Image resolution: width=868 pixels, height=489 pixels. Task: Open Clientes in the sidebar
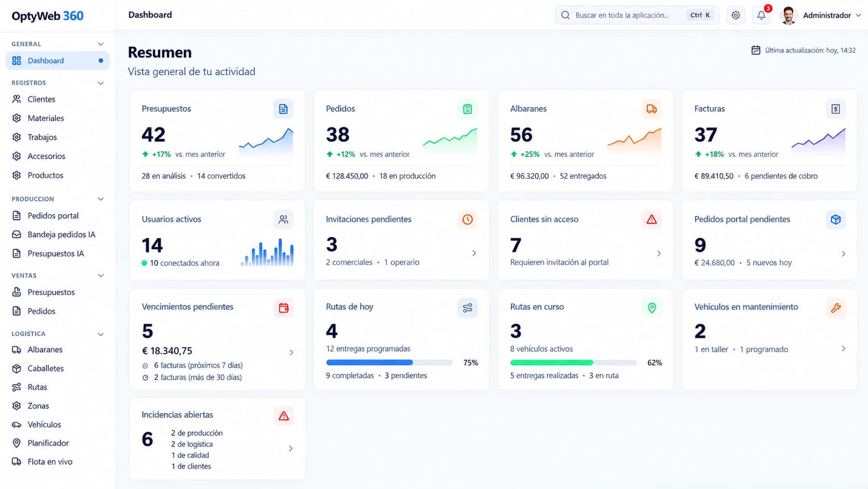(x=57, y=99)
